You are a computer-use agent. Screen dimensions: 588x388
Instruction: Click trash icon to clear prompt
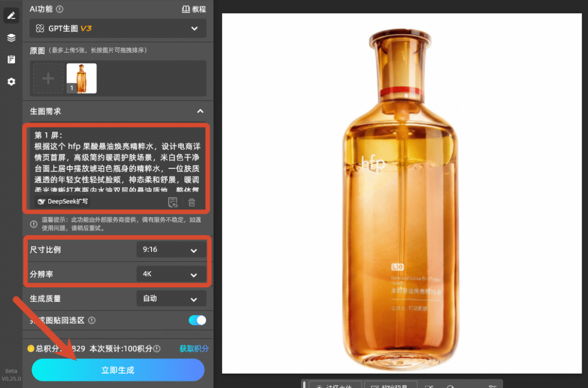(192, 202)
